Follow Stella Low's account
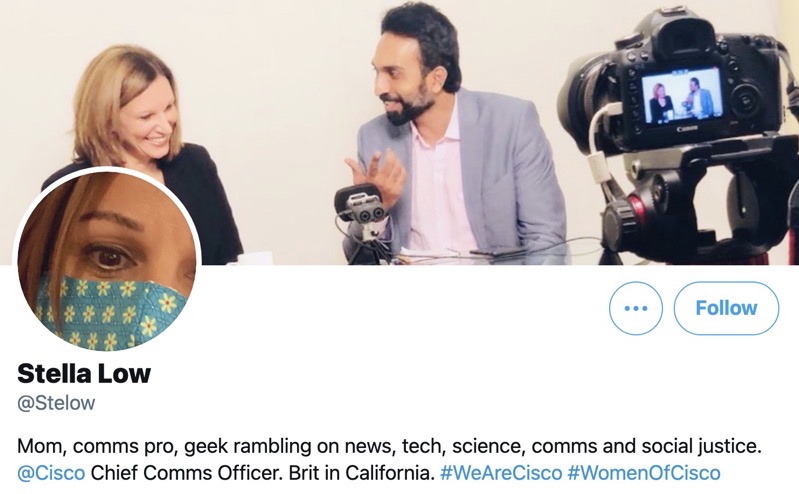Viewport: 799px width, 494px height. pyautogui.click(x=726, y=308)
